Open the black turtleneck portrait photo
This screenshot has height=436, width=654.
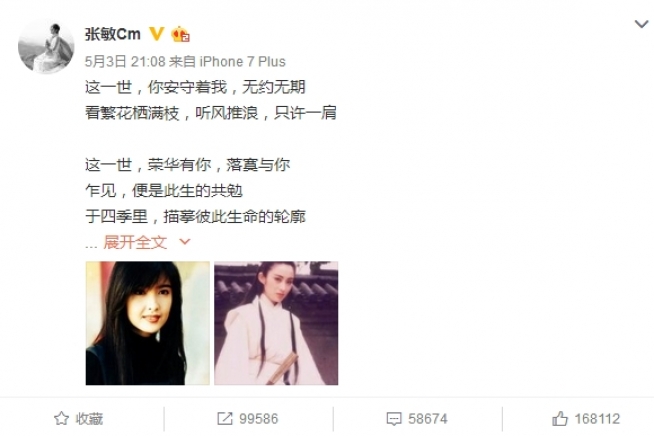click(148, 323)
